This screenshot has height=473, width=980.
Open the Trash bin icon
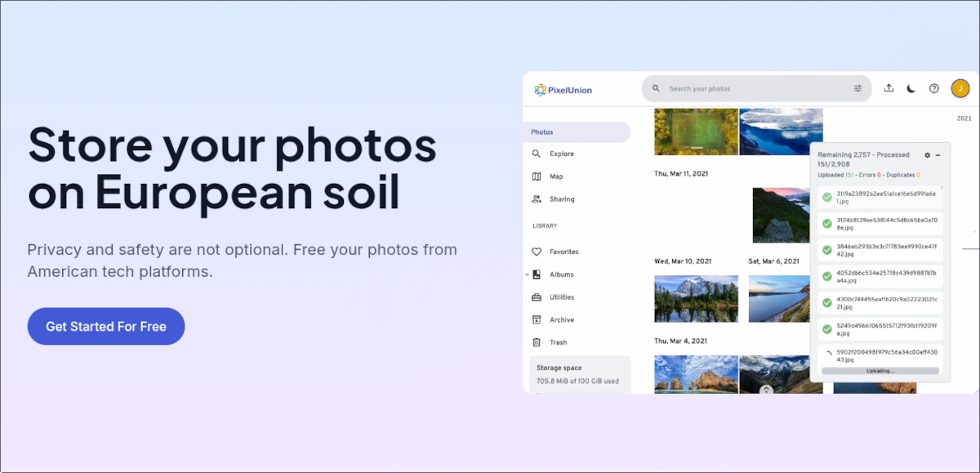(x=537, y=342)
